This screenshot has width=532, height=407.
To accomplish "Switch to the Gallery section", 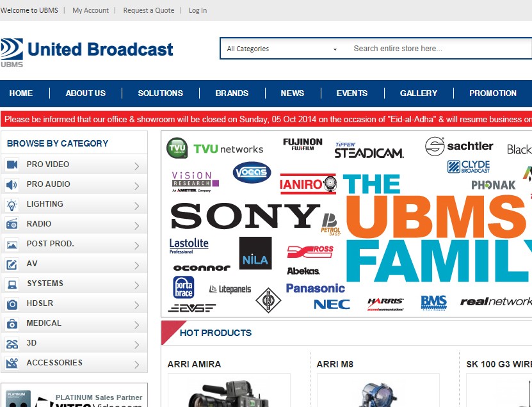I will (x=417, y=93).
